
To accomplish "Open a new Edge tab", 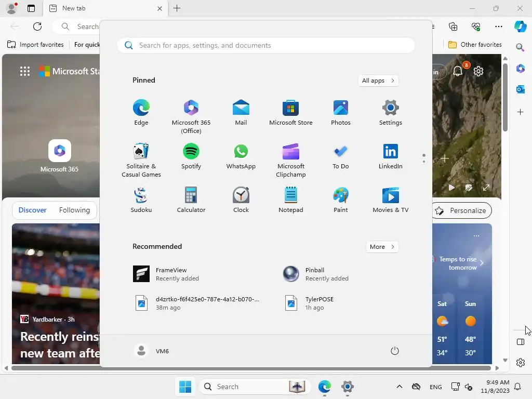I will tap(177, 8).
